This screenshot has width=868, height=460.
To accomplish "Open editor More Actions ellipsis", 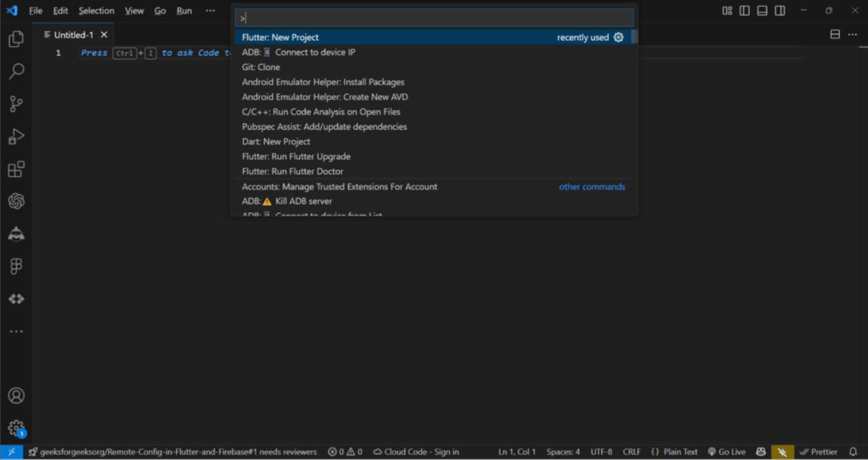I will click(852, 35).
